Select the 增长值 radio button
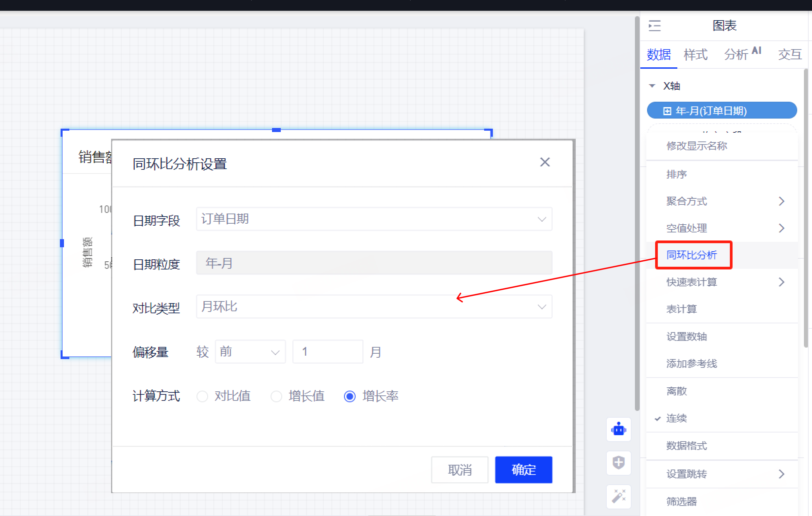Viewport: 812px width, 516px height. click(x=276, y=396)
